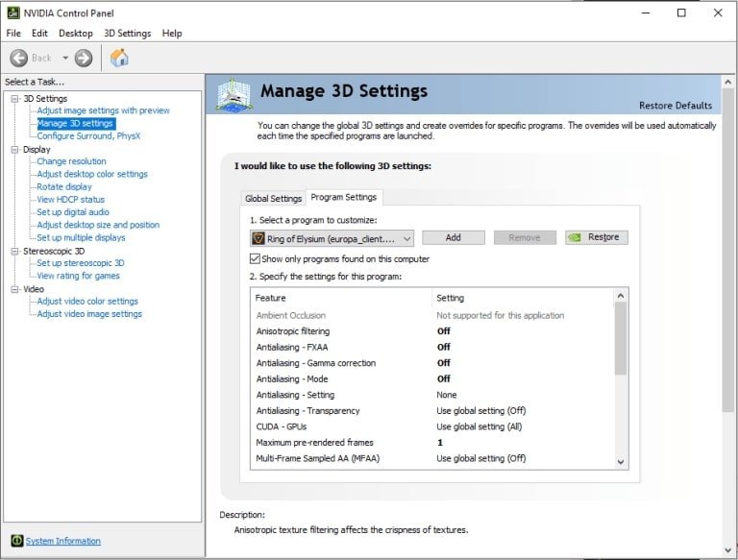
Task: Open Adjust video color settings
Action: [87, 302]
